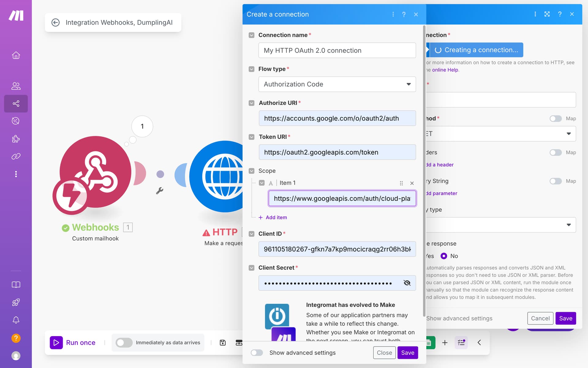Remove Scope Item 1 with the X

point(412,183)
